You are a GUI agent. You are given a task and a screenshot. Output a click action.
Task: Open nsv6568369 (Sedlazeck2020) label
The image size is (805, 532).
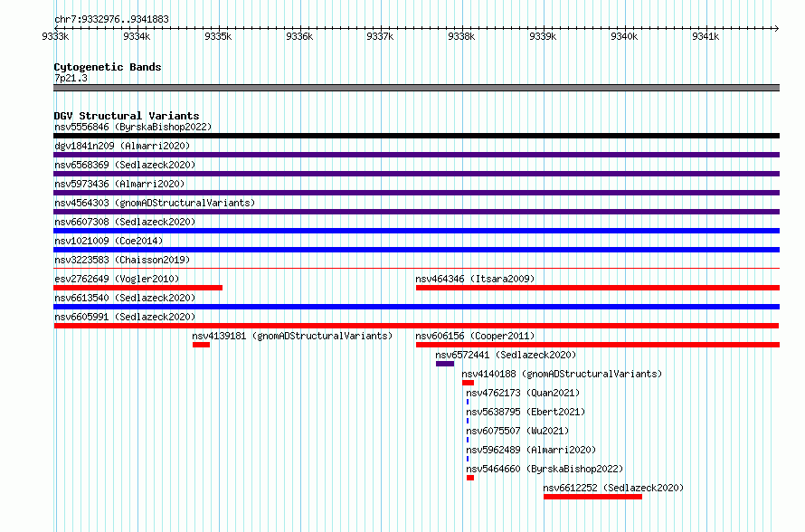[125, 165]
